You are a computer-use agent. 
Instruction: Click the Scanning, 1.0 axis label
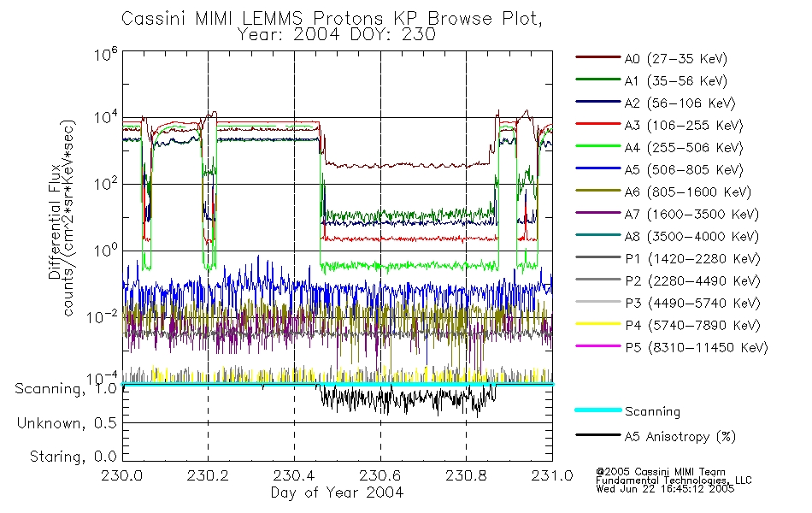[67, 389]
